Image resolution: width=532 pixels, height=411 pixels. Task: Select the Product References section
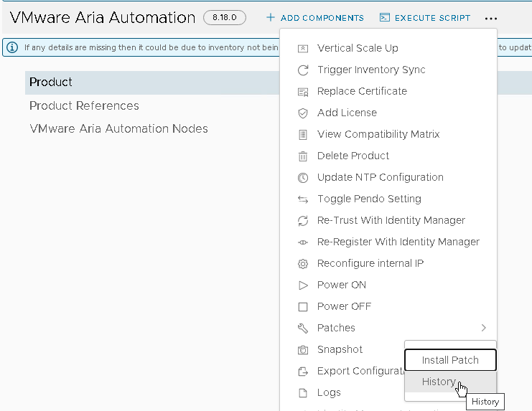84,105
